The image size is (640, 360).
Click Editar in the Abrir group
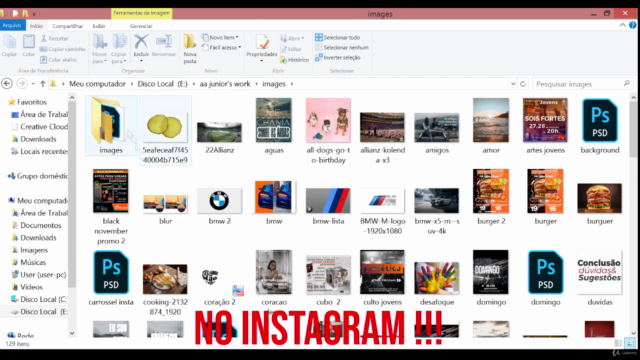point(291,49)
